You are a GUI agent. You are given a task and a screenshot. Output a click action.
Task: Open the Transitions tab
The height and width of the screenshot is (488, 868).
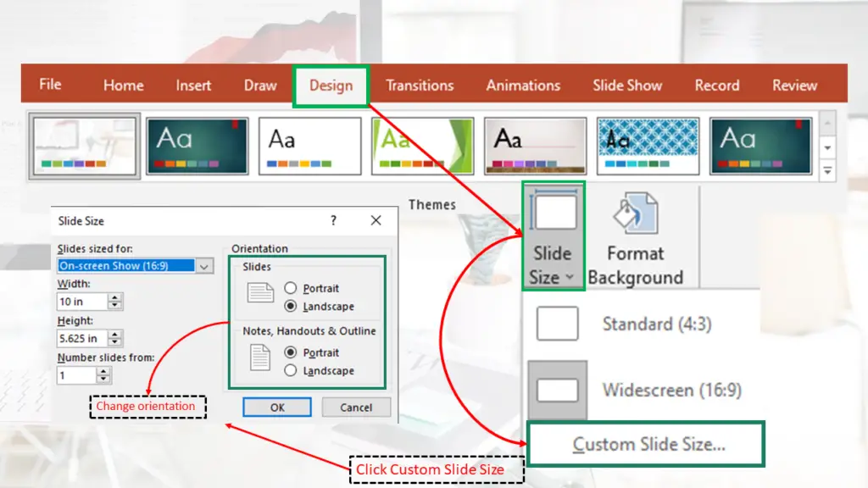[x=420, y=85]
